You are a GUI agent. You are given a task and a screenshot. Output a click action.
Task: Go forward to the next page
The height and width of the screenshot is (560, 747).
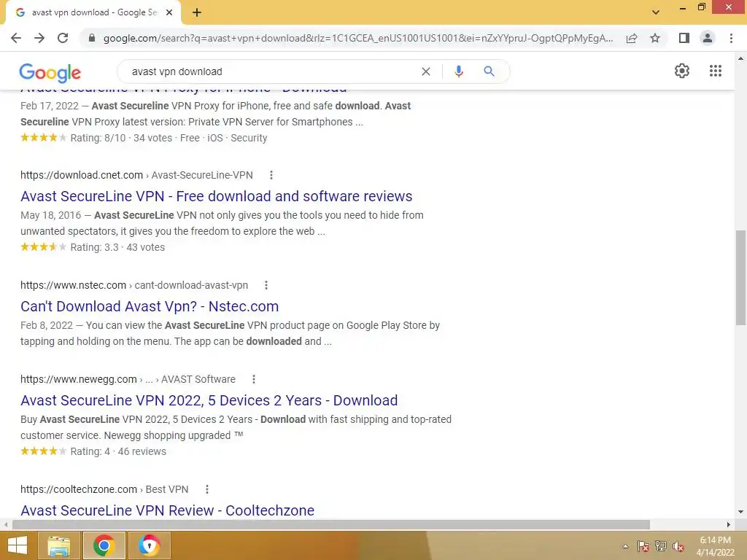click(39, 38)
